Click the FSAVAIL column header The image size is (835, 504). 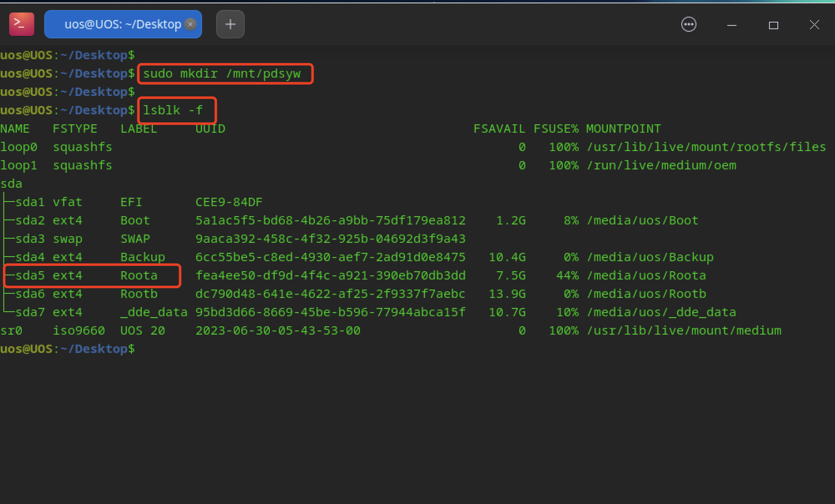499,129
